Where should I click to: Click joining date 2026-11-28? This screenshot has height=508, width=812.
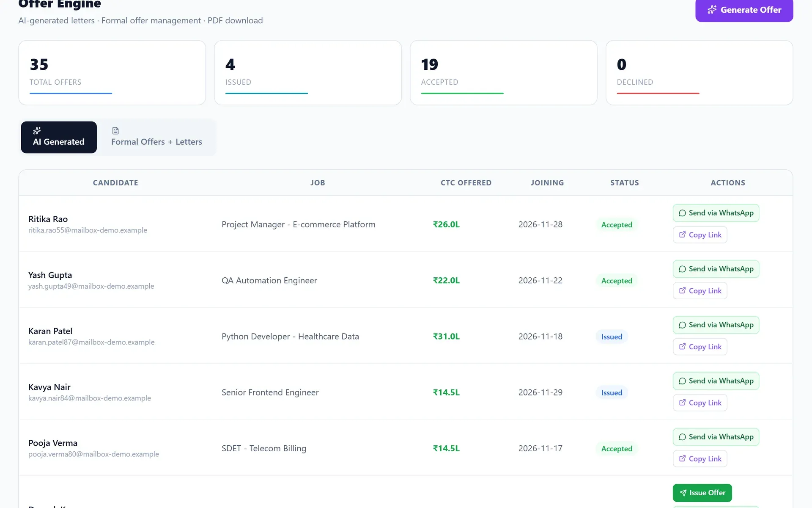[540, 224]
